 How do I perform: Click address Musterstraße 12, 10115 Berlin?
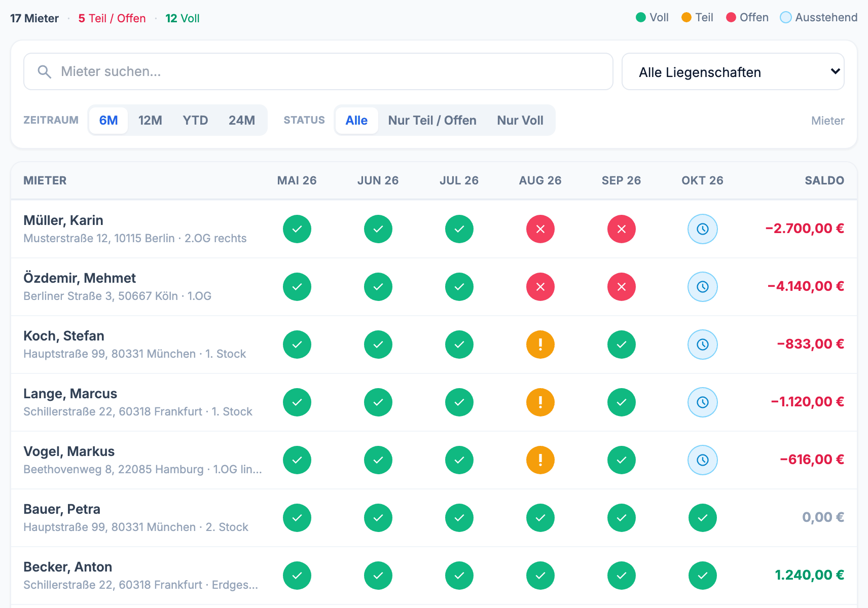(x=99, y=239)
